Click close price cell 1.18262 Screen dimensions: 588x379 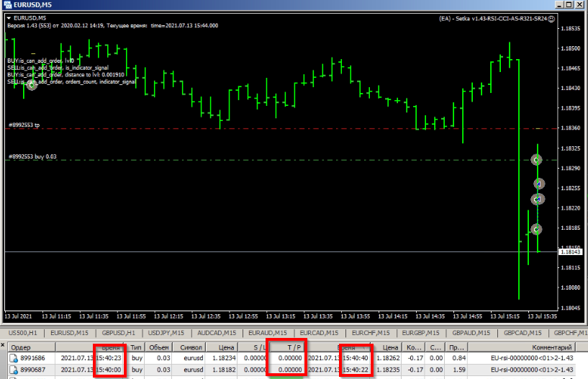click(x=388, y=358)
